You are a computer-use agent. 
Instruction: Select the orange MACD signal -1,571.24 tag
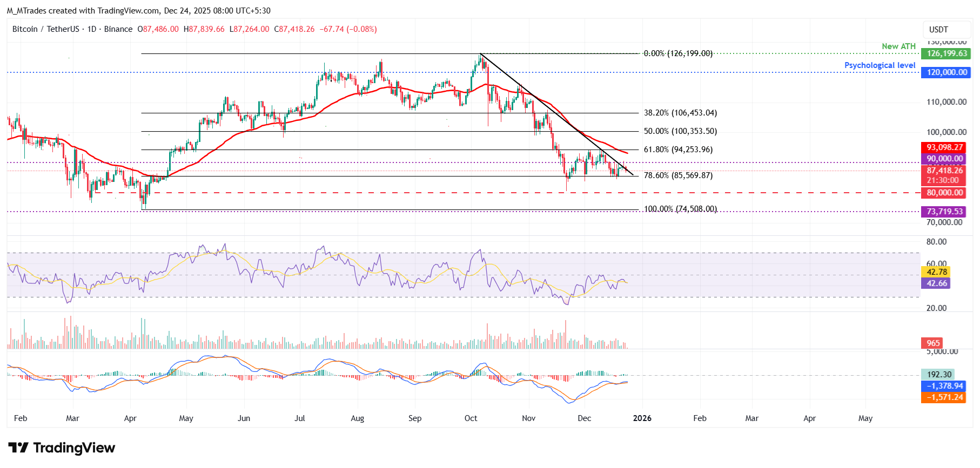pos(944,397)
